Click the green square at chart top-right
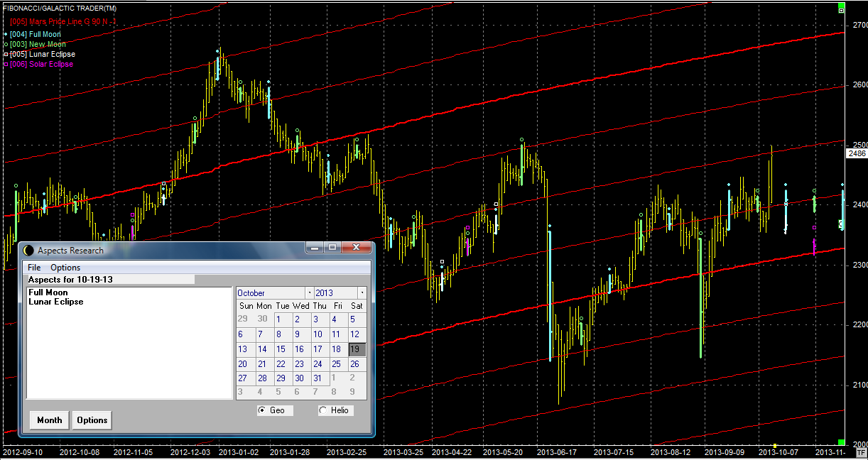868x460 pixels. tap(841, 10)
